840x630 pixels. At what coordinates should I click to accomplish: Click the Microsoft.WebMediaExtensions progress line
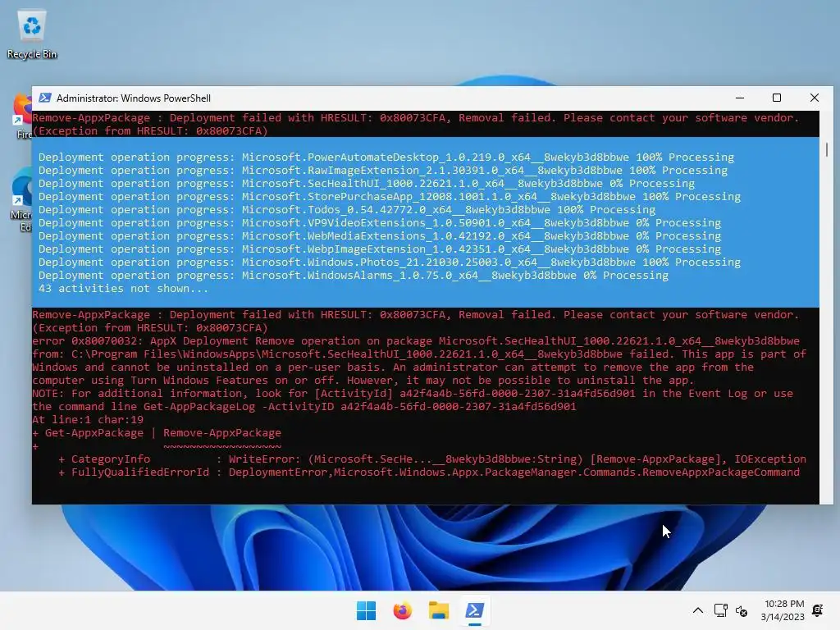point(380,236)
